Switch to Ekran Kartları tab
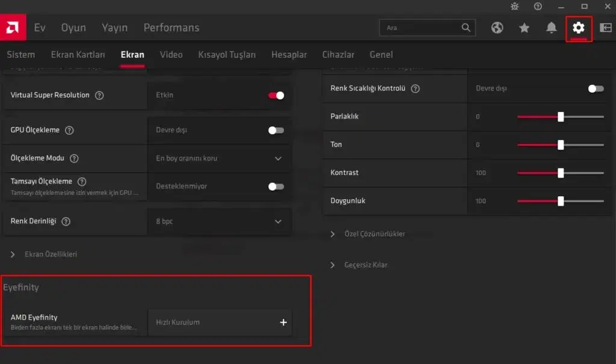The image size is (616, 364). (x=78, y=55)
